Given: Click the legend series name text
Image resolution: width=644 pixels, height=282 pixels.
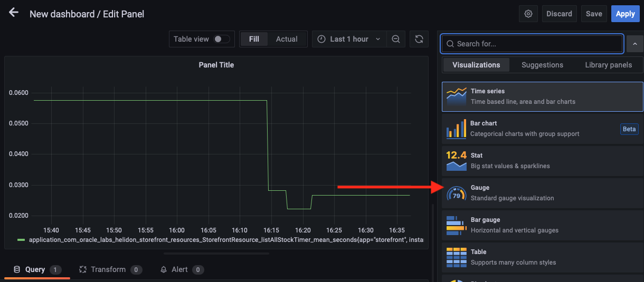Looking at the screenshot, I should tap(225, 240).
